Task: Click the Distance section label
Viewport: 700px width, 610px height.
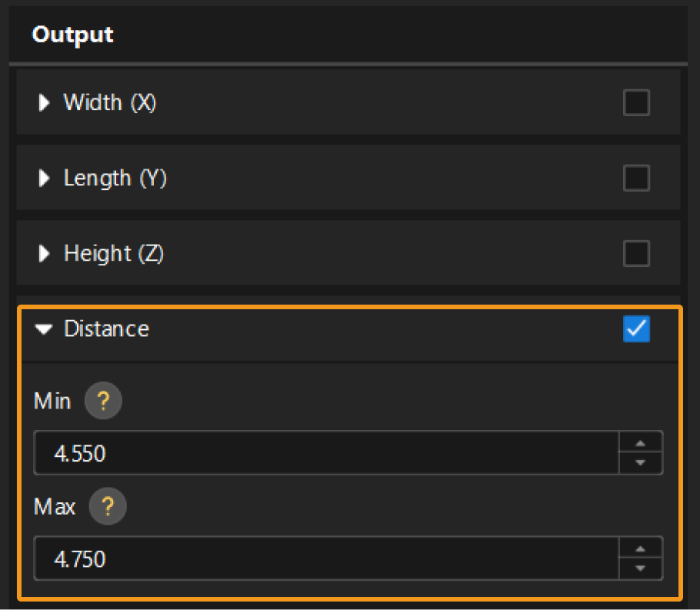Action: (x=106, y=329)
